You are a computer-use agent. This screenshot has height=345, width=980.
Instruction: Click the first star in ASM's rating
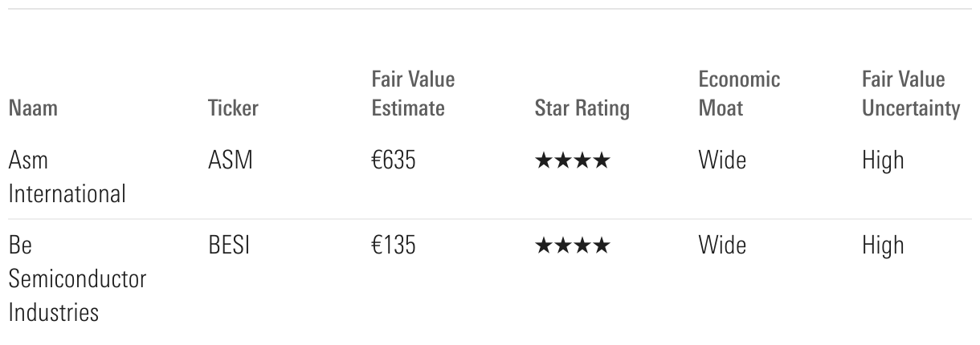click(544, 162)
